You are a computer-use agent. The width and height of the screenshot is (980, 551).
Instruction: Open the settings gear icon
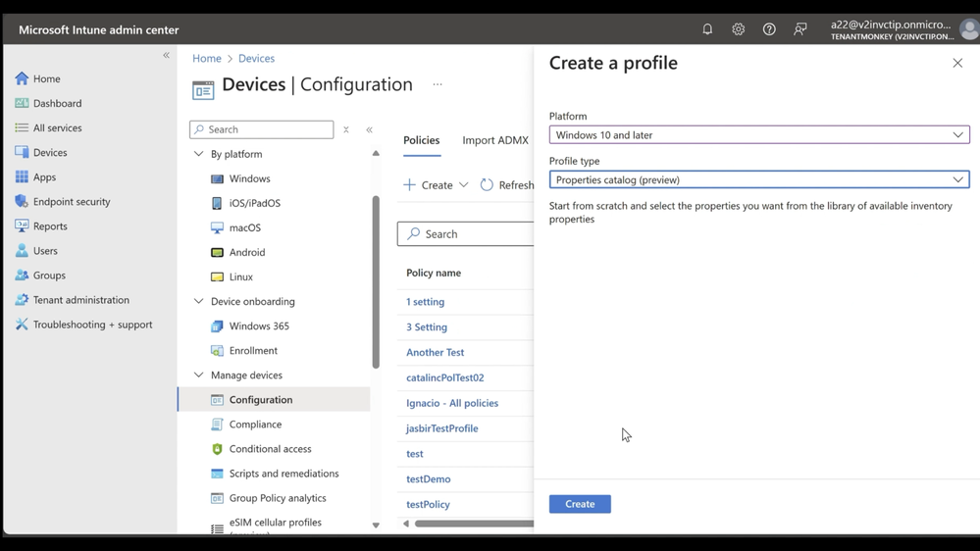click(738, 28)
